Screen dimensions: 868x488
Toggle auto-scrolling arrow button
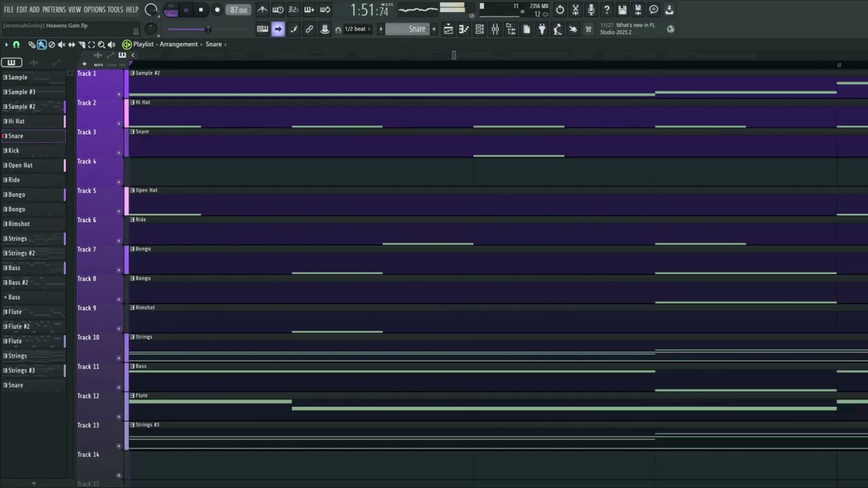pos(278,29)
